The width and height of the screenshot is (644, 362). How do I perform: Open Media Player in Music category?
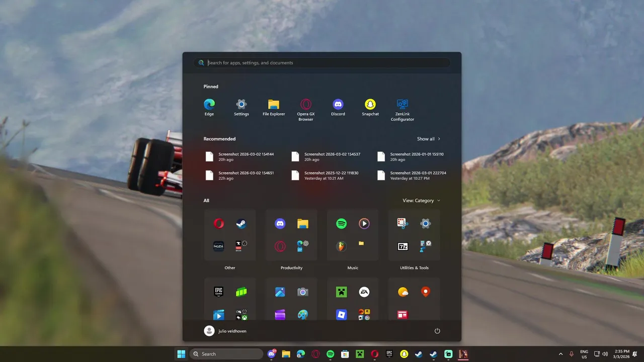(x=364, y=224)
